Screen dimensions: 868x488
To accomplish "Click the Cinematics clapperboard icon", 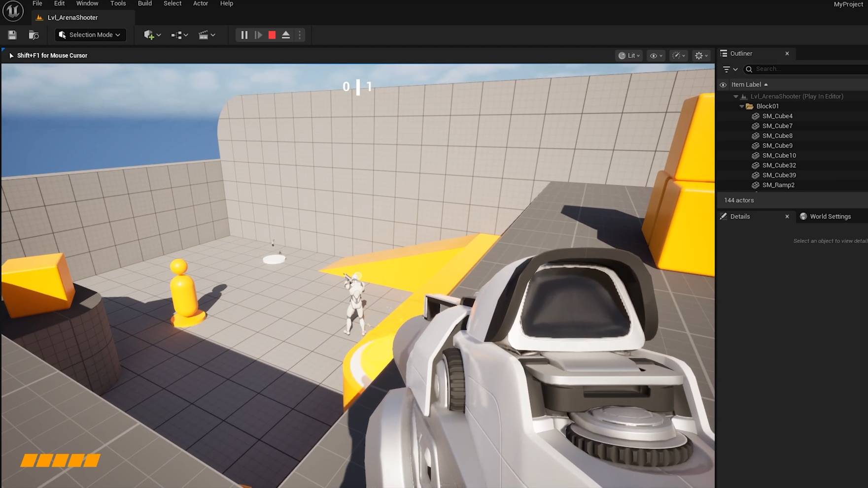I will pos(204,34).
